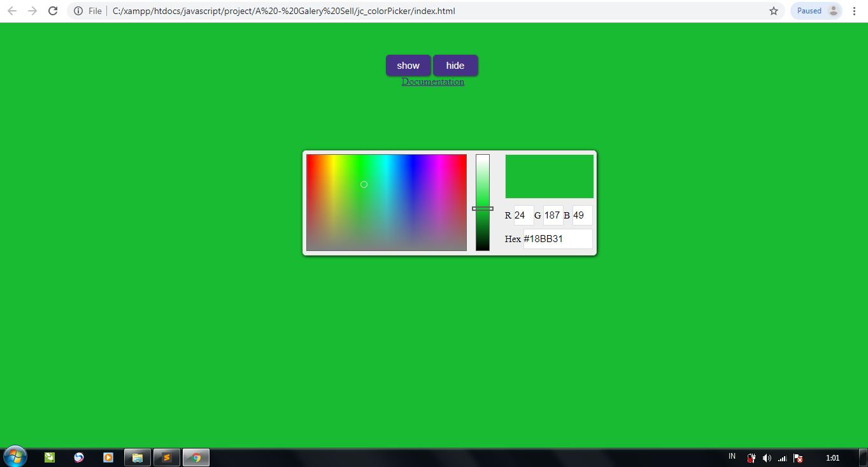Click the hide button
868x467 pixels.
(455, 66)
